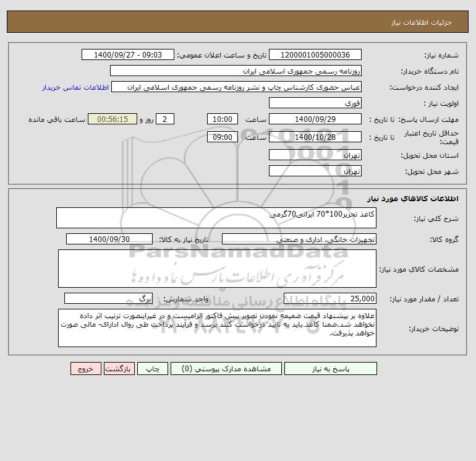
Task: Click the گروه کالا label
Action: pos(444,239)
